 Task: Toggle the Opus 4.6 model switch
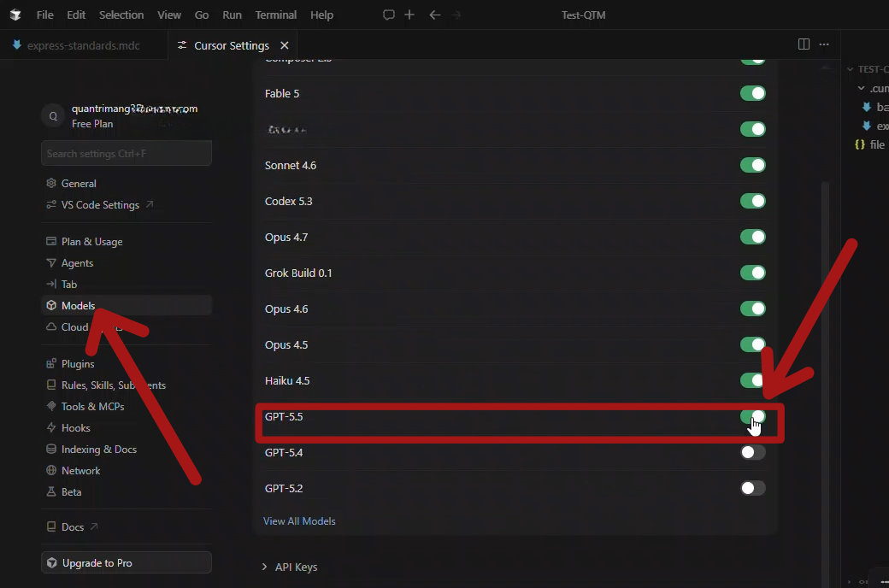coord(752,309)
